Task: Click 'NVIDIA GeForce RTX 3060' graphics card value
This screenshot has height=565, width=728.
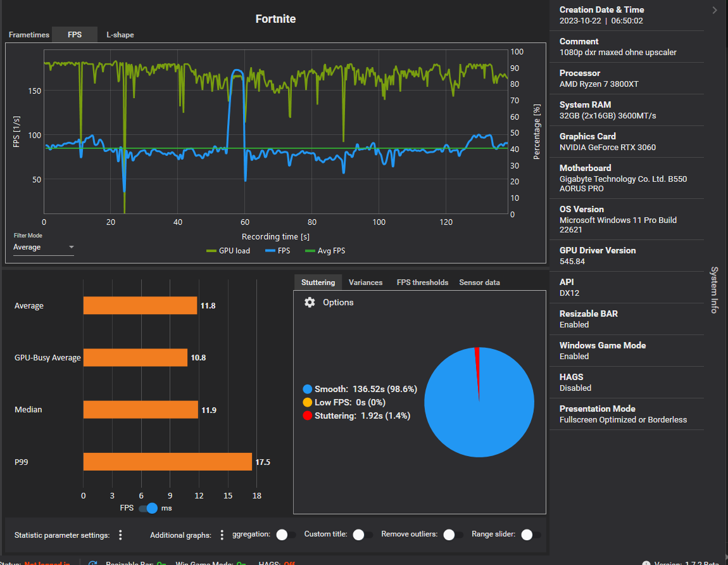Action: tap(607, 148)
